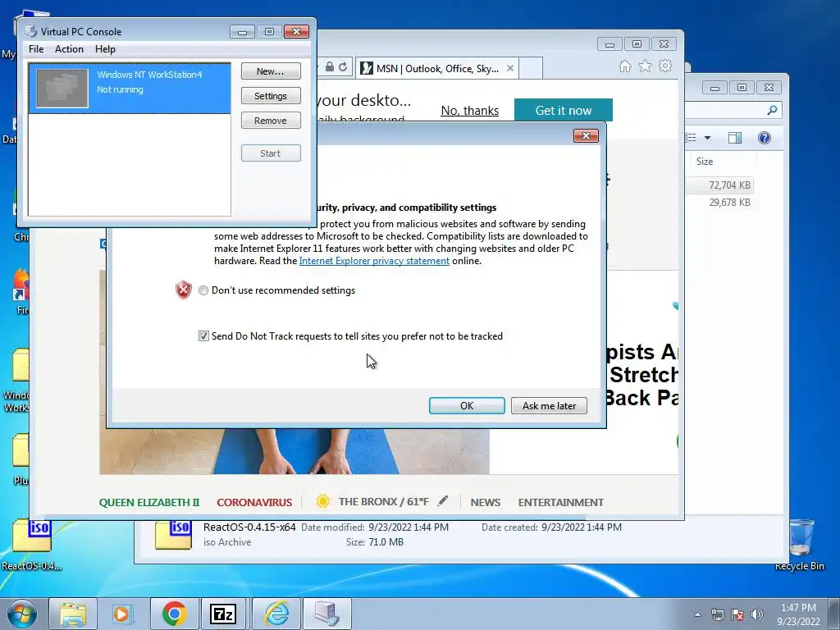The image size is (840, 630).
Task: Open the ENTERTAINMENT section on MSN
Action: point(561,503)
